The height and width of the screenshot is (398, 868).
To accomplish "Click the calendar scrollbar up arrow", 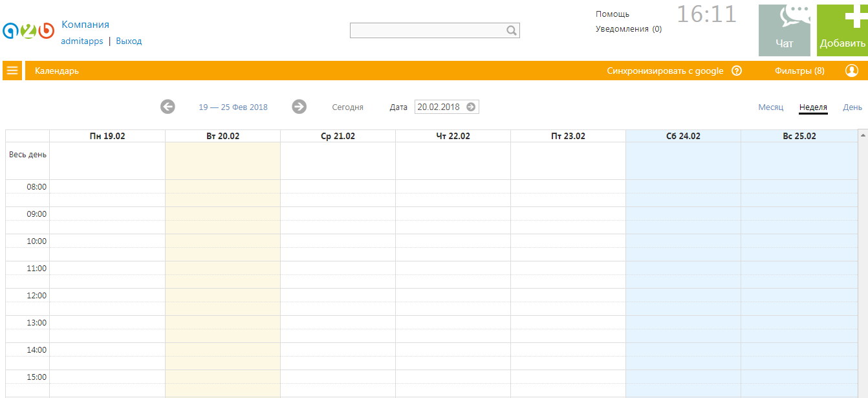I will click(x=862, y=135).
